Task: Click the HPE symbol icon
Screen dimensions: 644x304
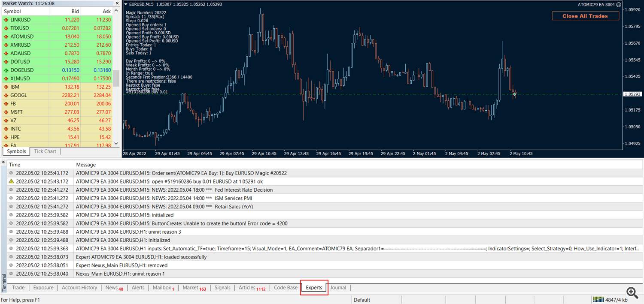Action: point(6,137)
